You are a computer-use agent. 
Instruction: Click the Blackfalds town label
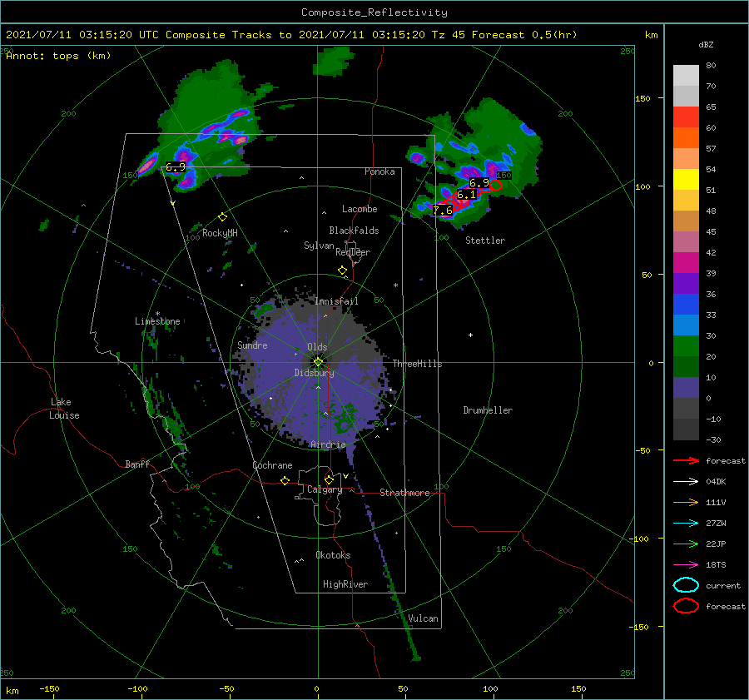point(354,231)
